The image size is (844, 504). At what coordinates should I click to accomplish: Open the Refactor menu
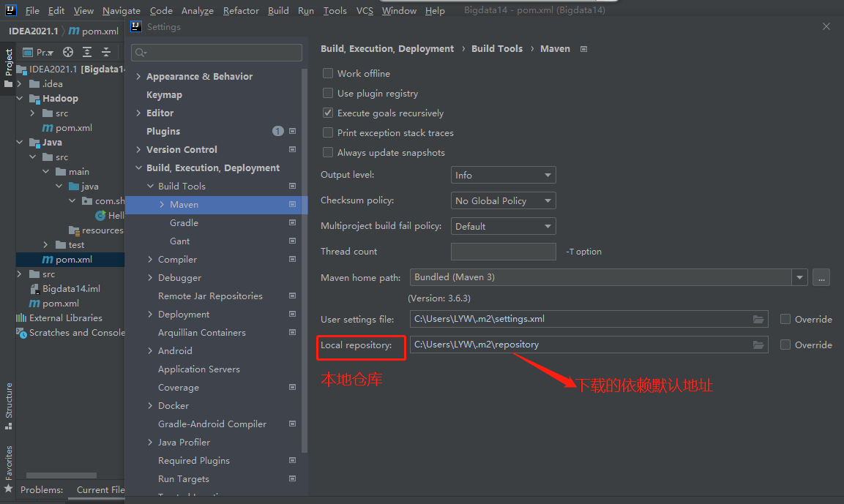(241, 11)
